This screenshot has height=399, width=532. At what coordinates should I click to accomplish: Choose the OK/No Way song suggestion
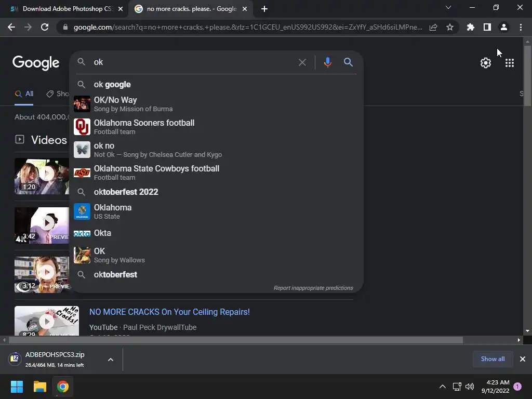coord(216,104)
